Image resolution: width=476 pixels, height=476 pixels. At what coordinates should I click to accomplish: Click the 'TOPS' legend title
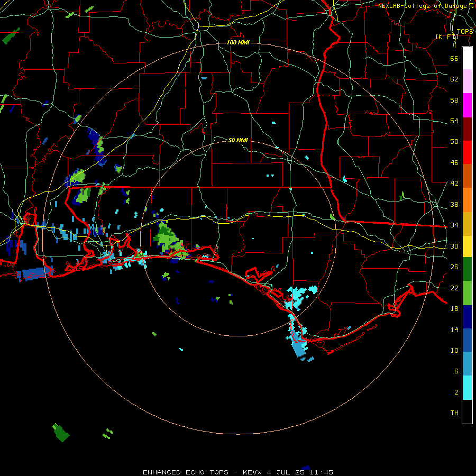(x=465, y=32)
